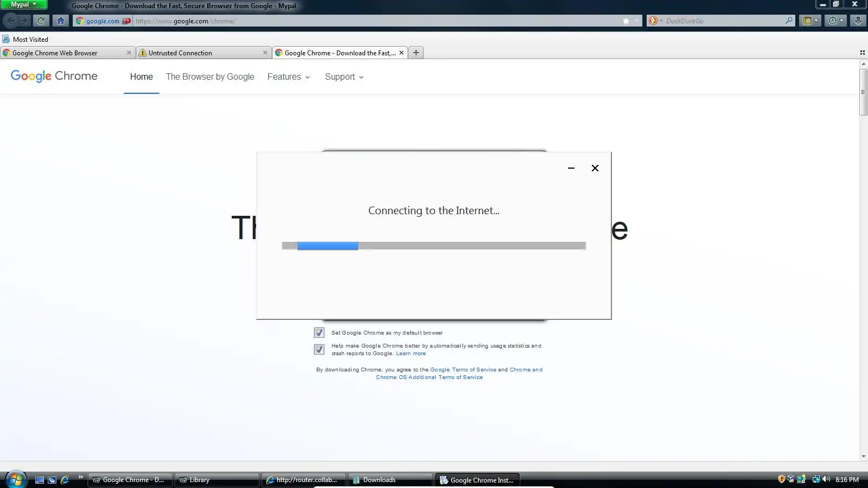The image size is (868, 488).
Task: Open Chrome OS Additional Terms of Service link
Action: click(x=459, y=374)
